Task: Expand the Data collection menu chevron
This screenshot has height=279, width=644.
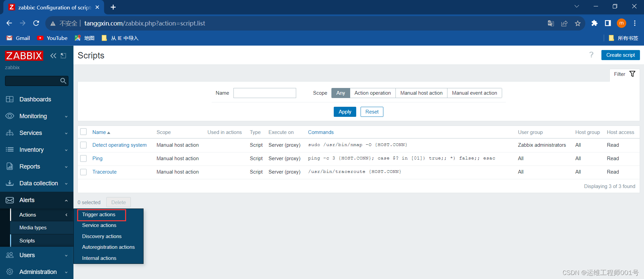Action: pos(66,184)
